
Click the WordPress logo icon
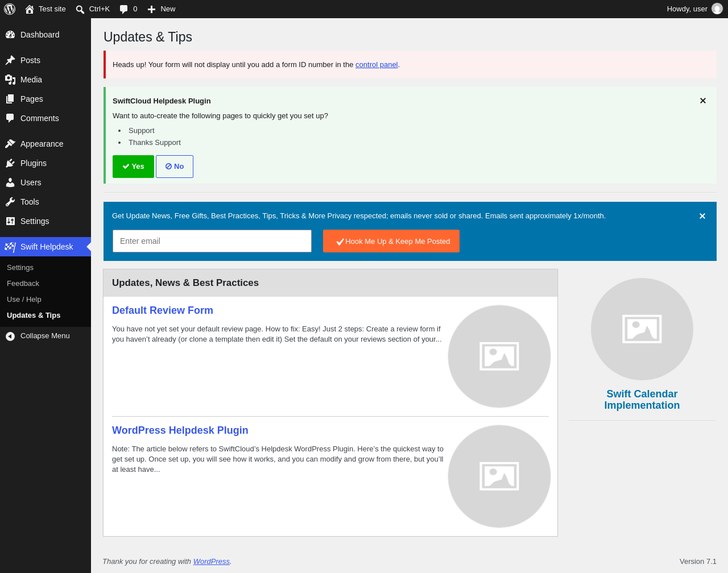(x=10, y=9)
